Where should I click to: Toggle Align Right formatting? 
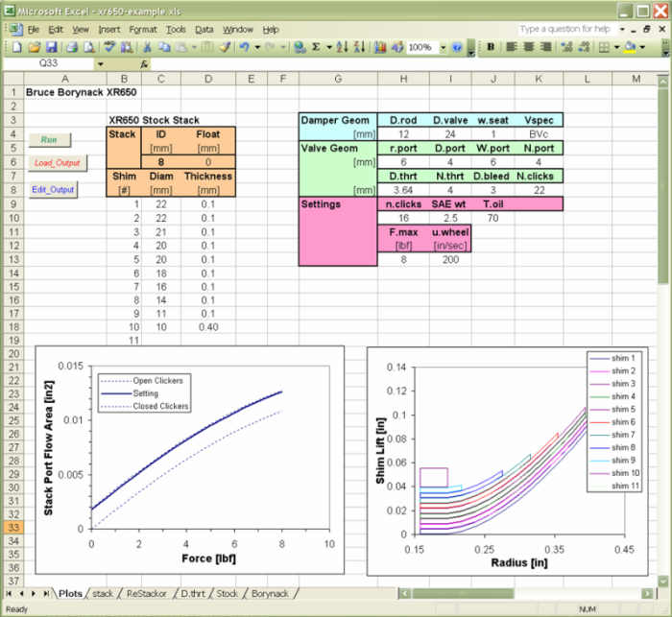[545, 47]
